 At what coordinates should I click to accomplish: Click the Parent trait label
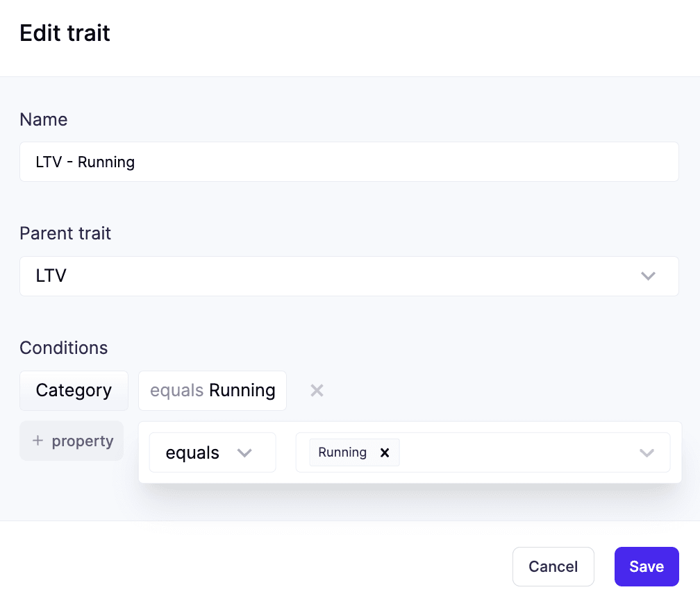coord(65,233)
